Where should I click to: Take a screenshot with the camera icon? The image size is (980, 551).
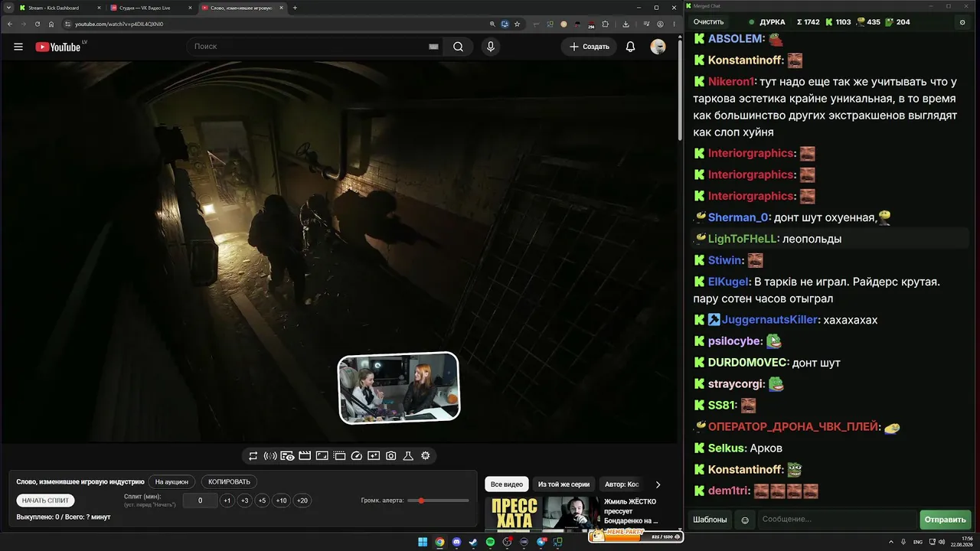click(x=391, y=456)
